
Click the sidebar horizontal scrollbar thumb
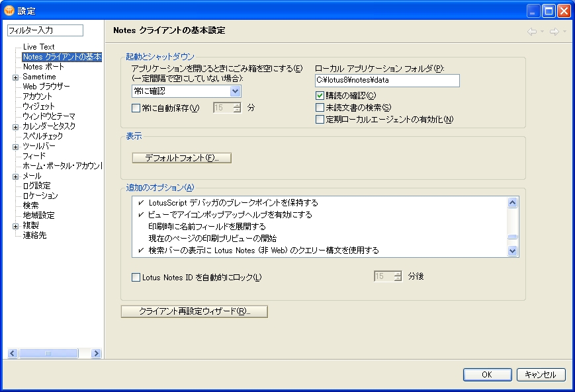[x=48, y=354]
